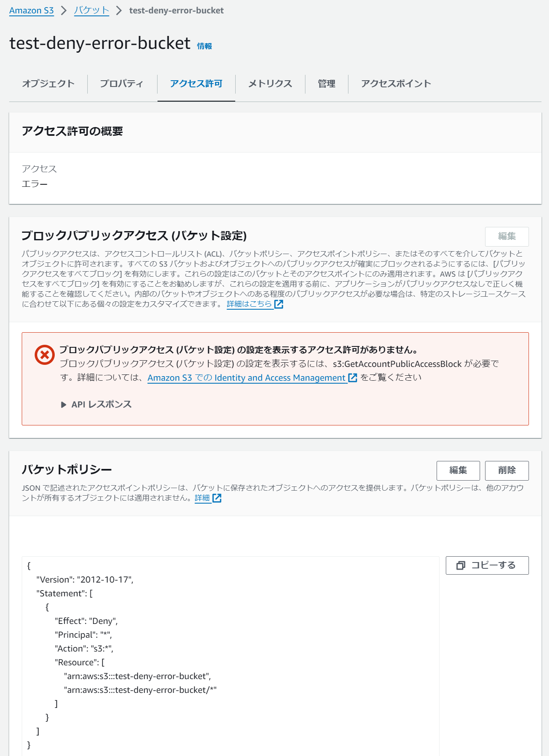Image resolution: width=549 pixels, height=756 pixels.
Task: Click the "Action": "s3:*" policy line
Action: tap(84, 649)
